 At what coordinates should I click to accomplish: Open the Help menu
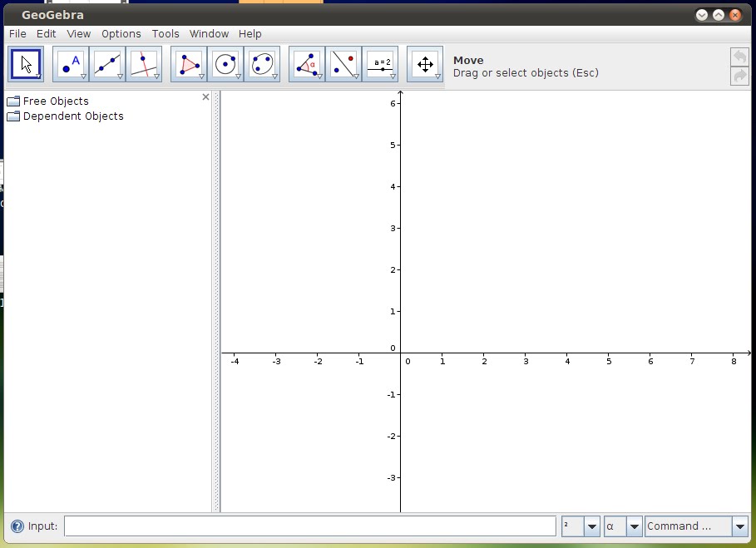pos(250,34)
